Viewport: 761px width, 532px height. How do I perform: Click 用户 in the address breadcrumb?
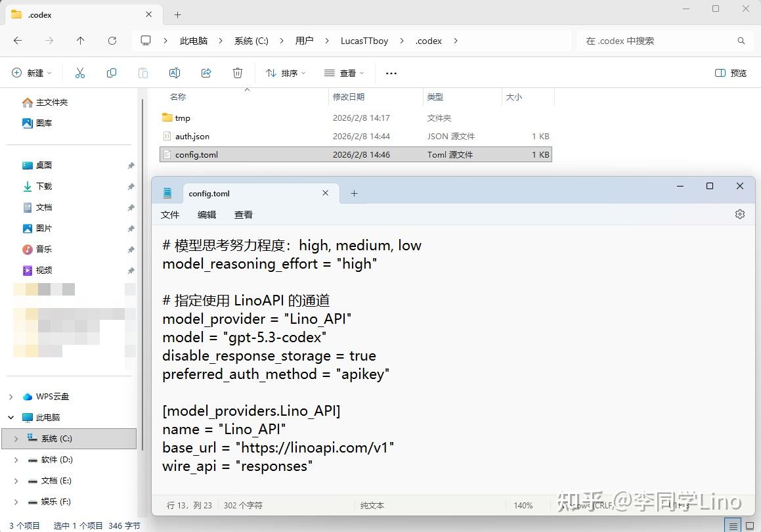(304, 41)
